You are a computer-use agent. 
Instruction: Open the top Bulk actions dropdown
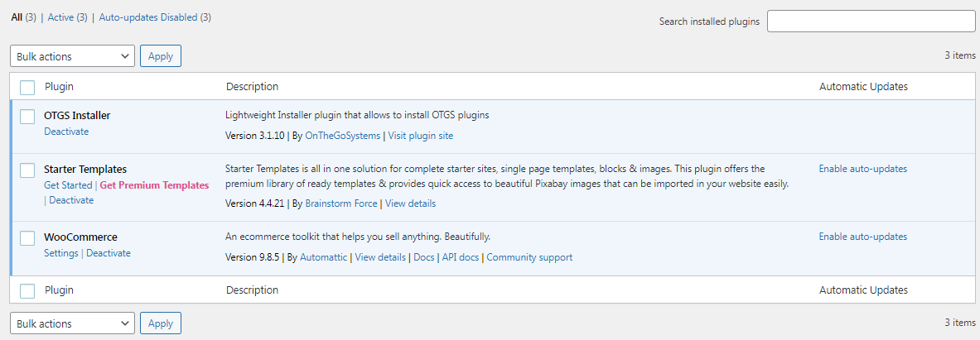coord(73,56)
